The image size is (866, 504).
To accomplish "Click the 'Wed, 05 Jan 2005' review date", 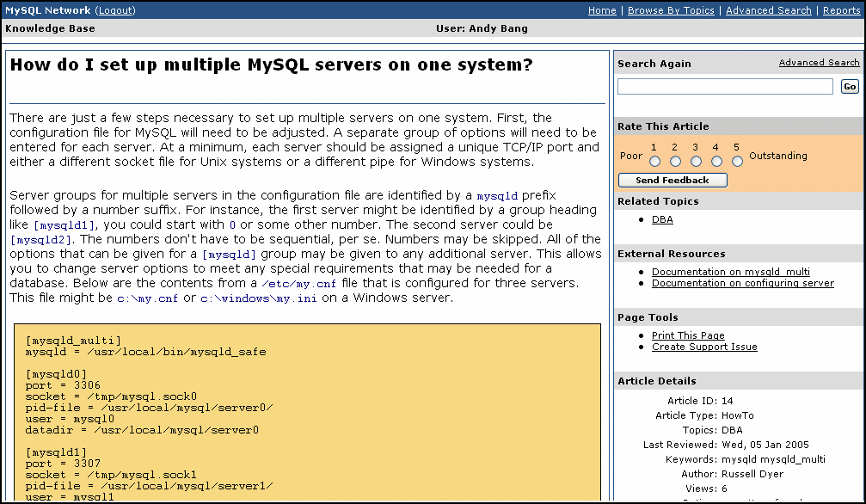I will (765, 445).
